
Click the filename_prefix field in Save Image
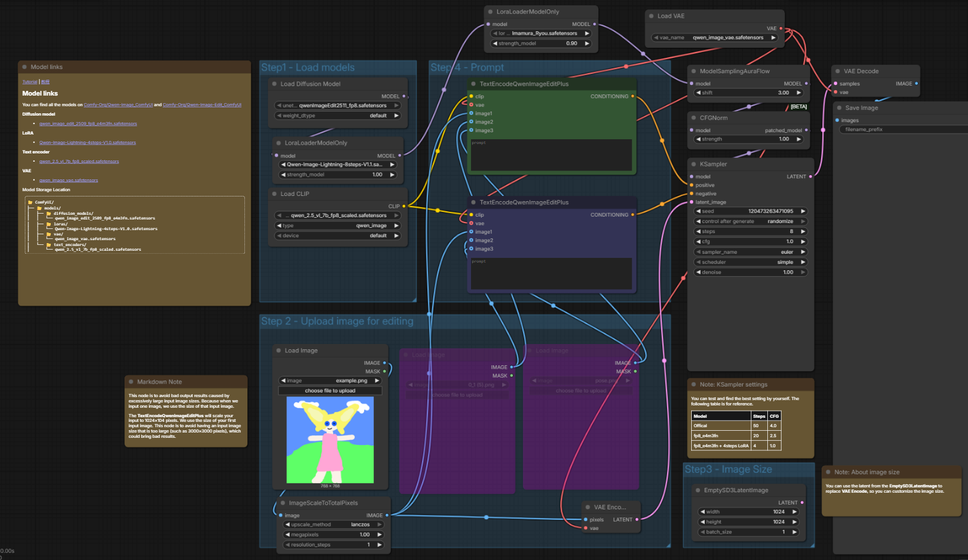point(903,129)
